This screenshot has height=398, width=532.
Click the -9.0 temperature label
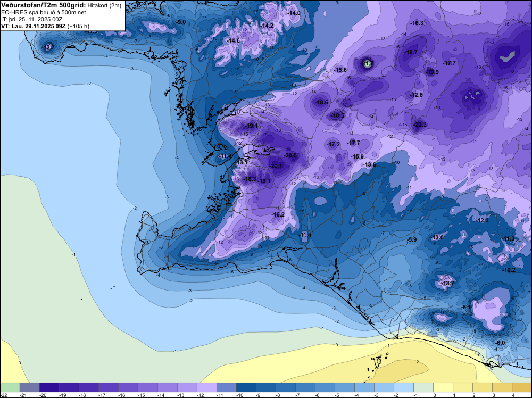[181, 22]
